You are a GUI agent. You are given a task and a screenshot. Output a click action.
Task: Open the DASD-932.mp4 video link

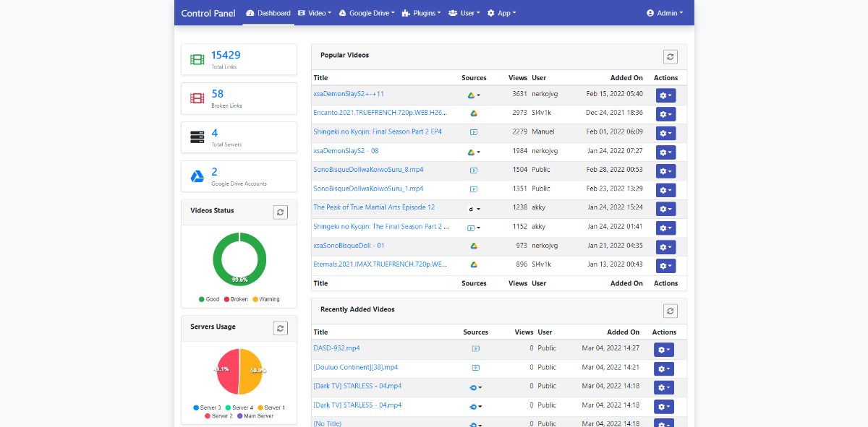point(336,348)
